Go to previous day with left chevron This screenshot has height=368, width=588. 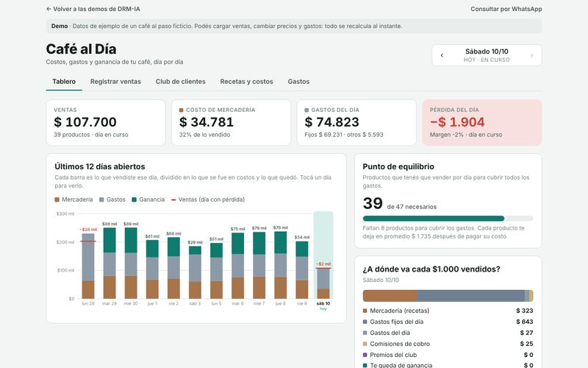coord(442,55)
